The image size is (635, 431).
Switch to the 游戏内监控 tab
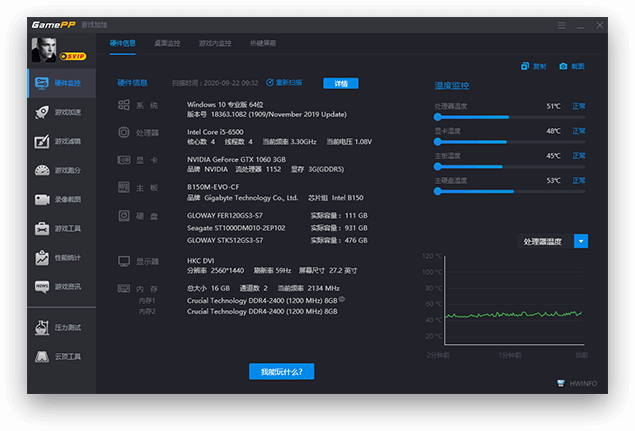(x=214, y=43)
